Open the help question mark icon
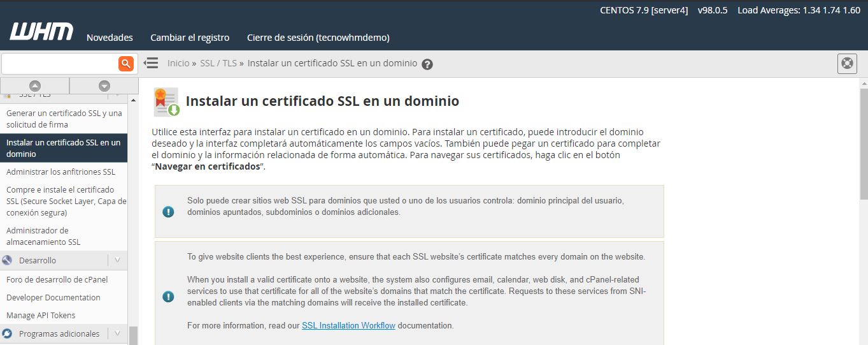This screenshot has height=345, width=868. [x=427, y=64]
